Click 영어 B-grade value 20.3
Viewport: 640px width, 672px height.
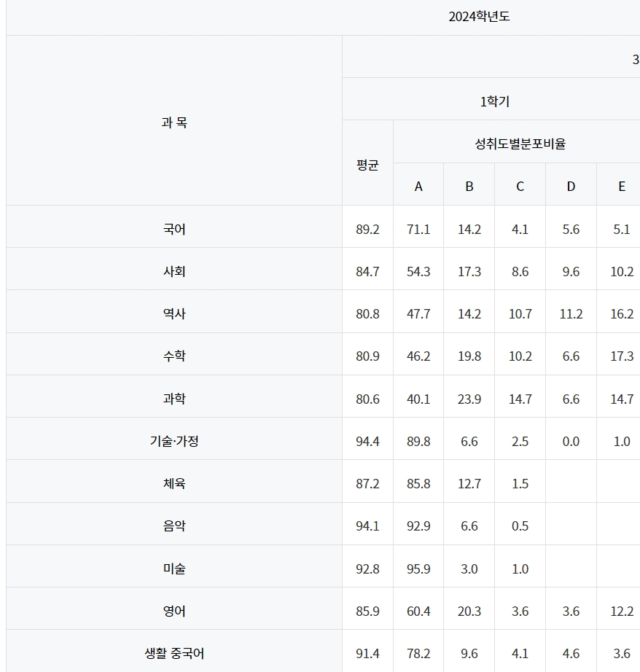click(x=469, y=612)
